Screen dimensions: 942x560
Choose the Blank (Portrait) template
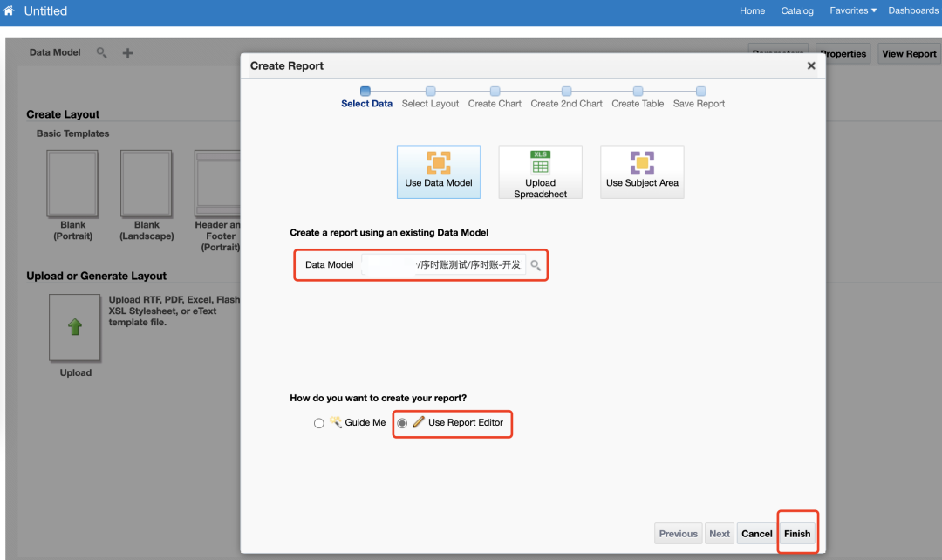(x=72, y=183)
